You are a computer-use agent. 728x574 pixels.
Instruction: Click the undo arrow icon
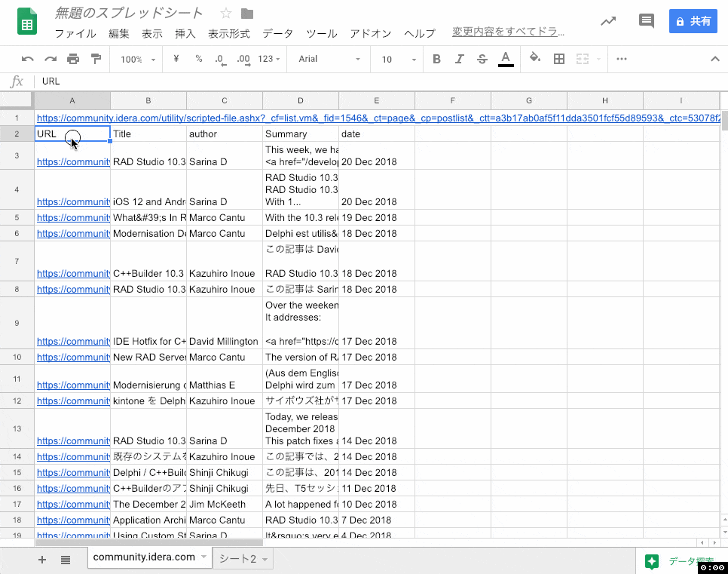click(27, 59)
